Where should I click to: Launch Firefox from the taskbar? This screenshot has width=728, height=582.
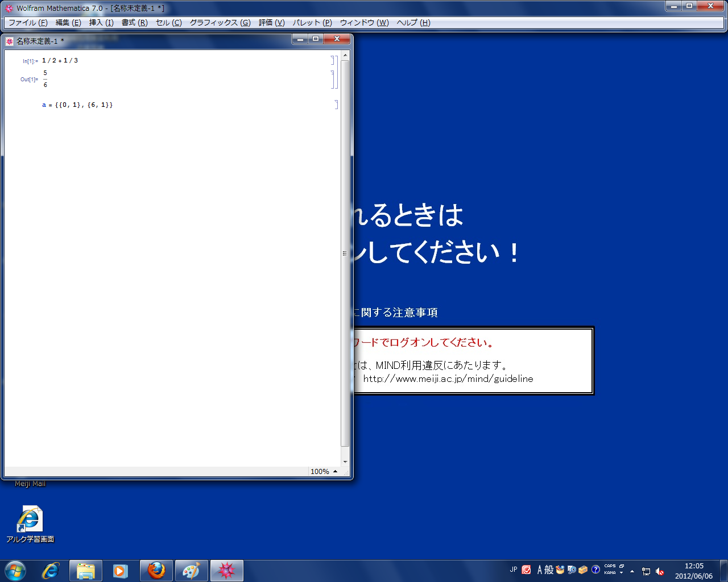pos(156,571)
